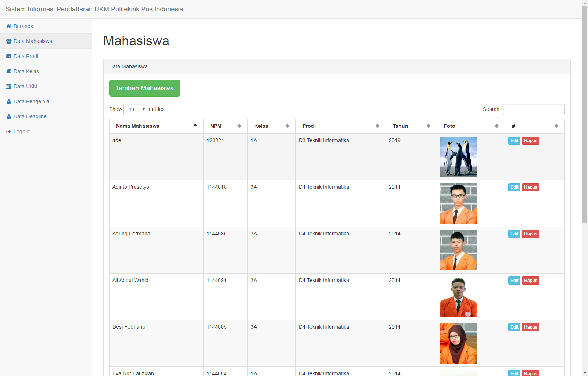Click Agung Permana's photo thumbnail
The image size is (588, 376).
click(458, 250)
